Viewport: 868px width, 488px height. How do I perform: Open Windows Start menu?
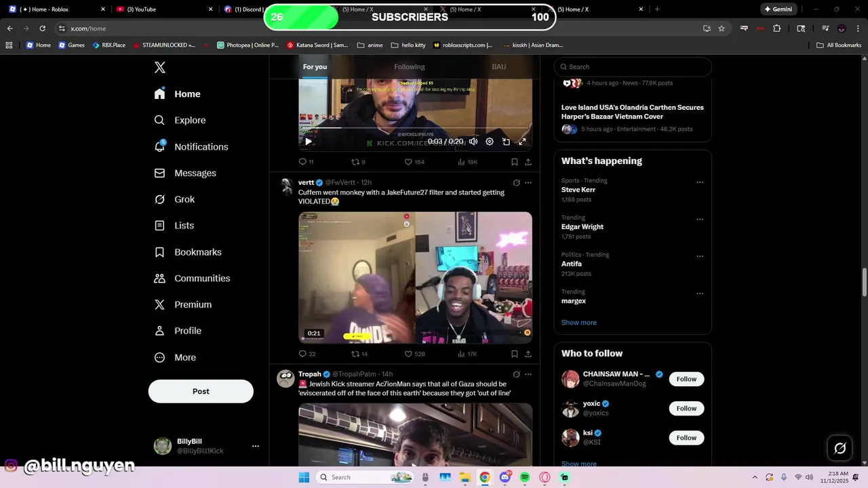[x=304, y=477]
